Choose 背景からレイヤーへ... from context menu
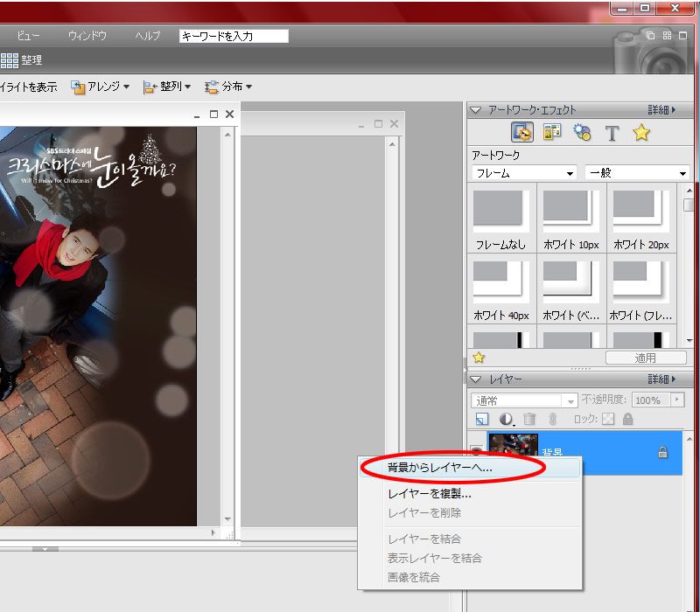700x612 pixels. [470, 468]
